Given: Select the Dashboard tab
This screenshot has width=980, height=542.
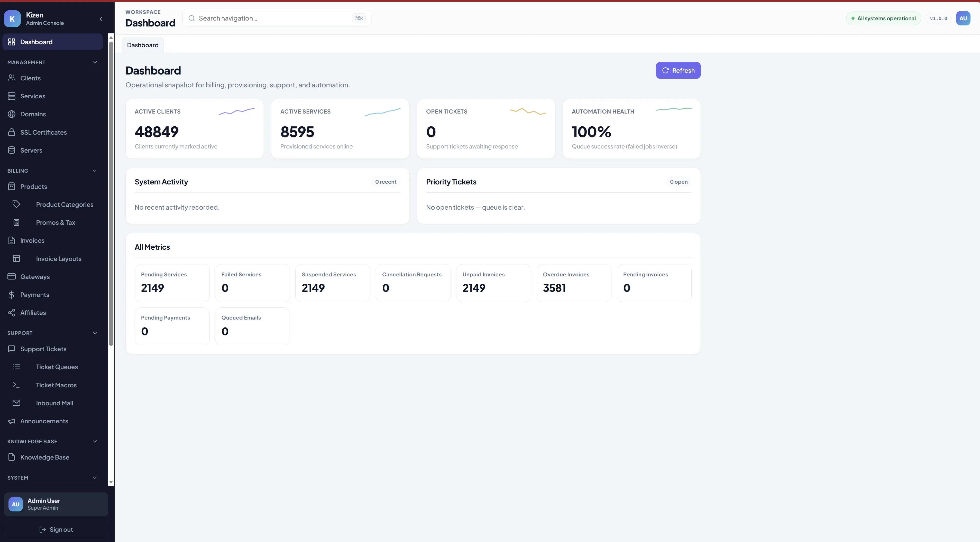Looking at the screenshot, I should tap(143, 45).
